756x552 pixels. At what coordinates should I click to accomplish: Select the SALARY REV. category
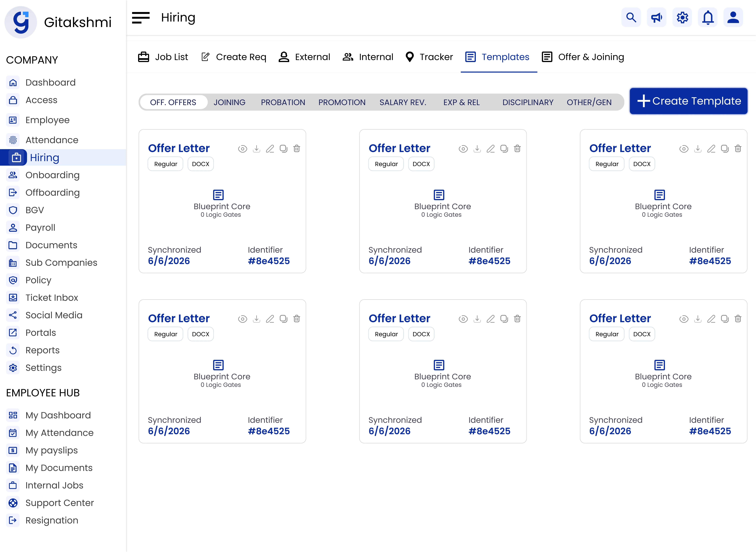click(x=403, y=102)
